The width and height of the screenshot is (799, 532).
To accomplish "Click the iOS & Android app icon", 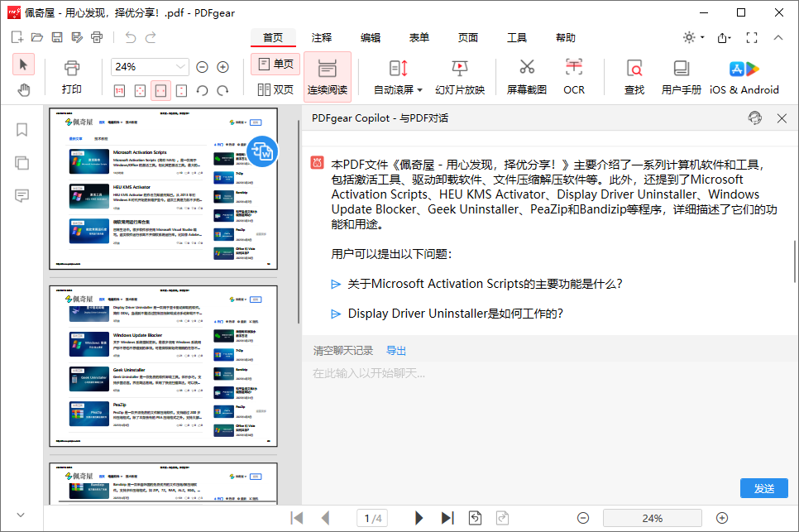I will tap(744, 77).
